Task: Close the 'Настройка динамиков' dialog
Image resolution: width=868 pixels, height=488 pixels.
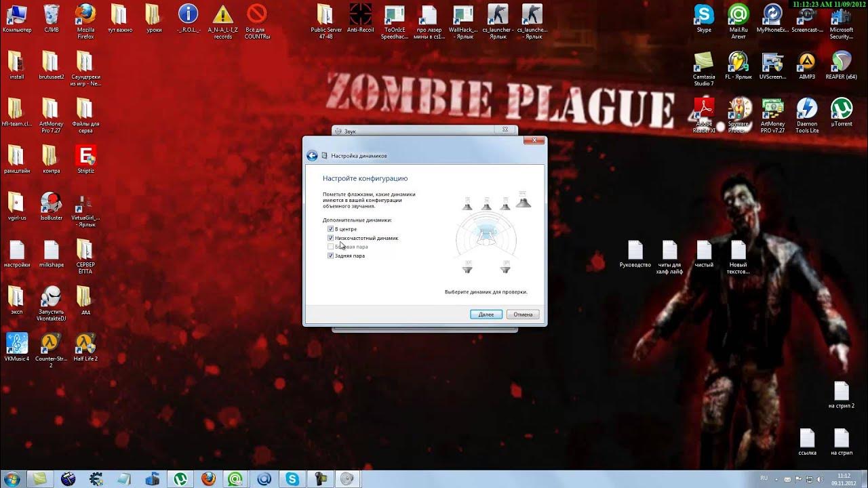Action: 534,140
